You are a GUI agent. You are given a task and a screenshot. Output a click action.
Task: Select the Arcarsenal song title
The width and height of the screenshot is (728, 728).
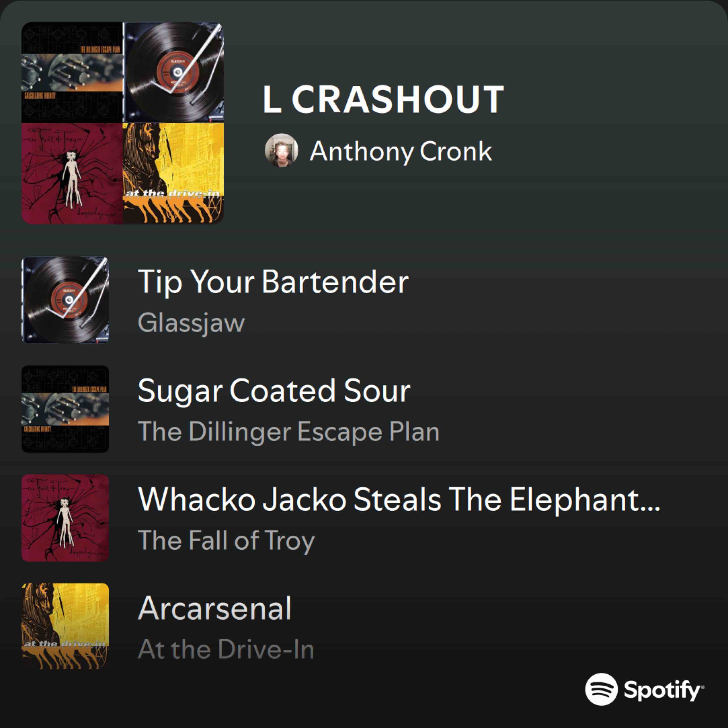[215, 608]
